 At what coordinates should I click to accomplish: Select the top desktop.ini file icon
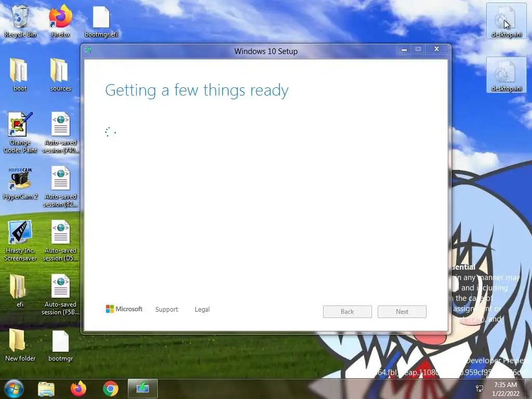point(506,21)
